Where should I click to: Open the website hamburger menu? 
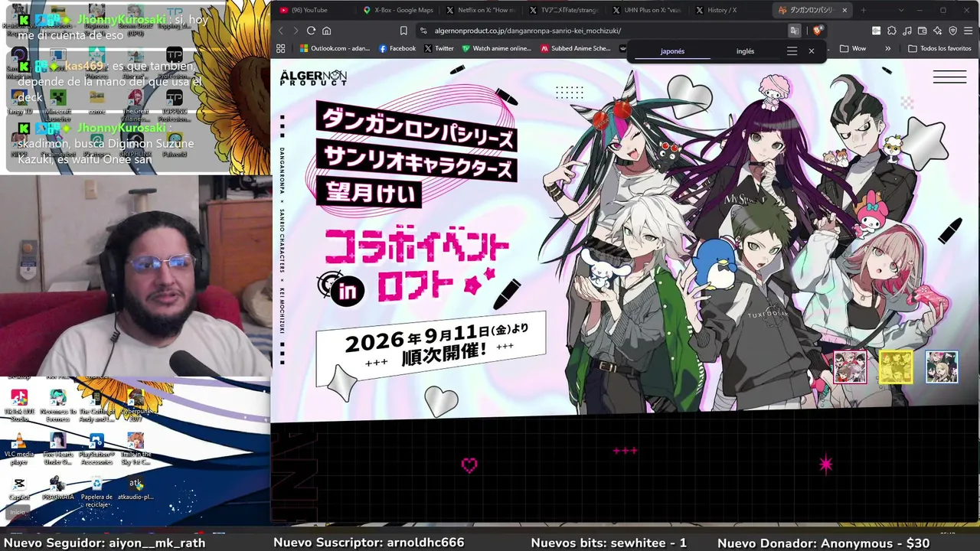[x=949, y=77]
